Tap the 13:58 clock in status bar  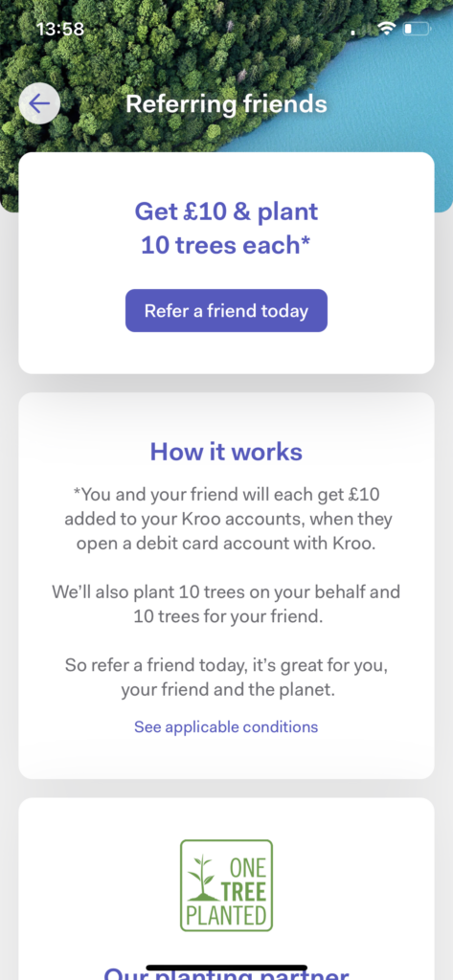click(60, 29)
